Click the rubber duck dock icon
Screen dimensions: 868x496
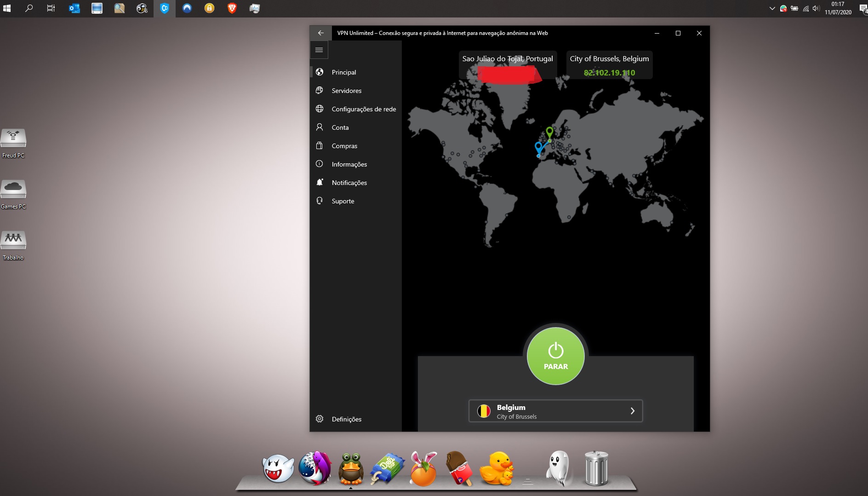[x=497, y=468]
